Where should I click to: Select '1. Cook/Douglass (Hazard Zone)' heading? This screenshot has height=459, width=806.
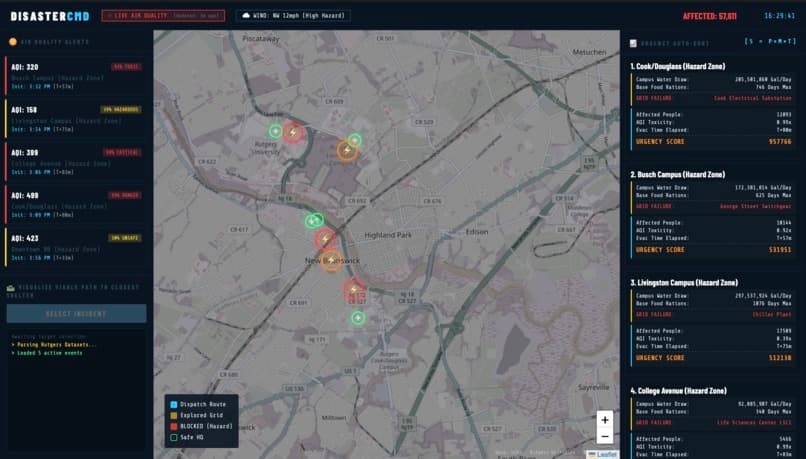(677, 66)
